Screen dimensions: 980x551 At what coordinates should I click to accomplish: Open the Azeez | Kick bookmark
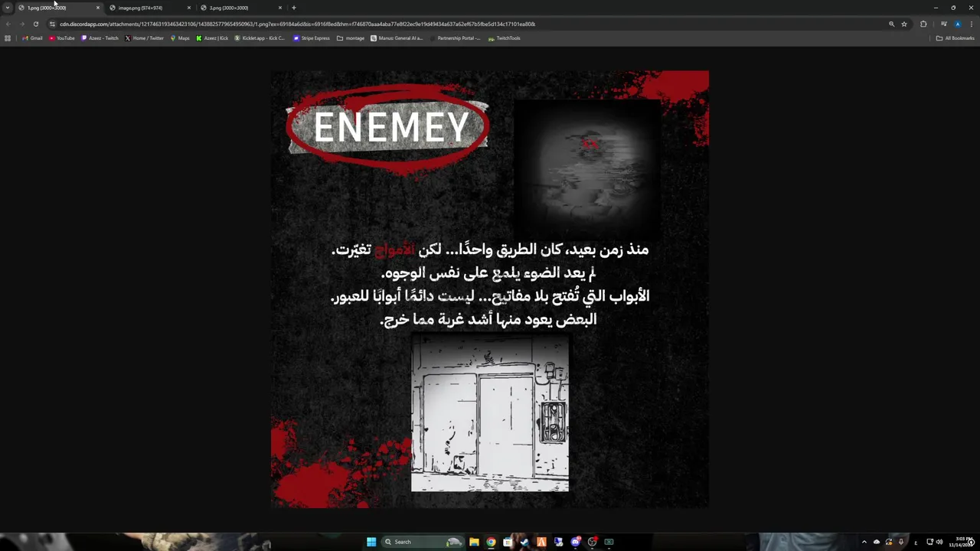[212, 38]
